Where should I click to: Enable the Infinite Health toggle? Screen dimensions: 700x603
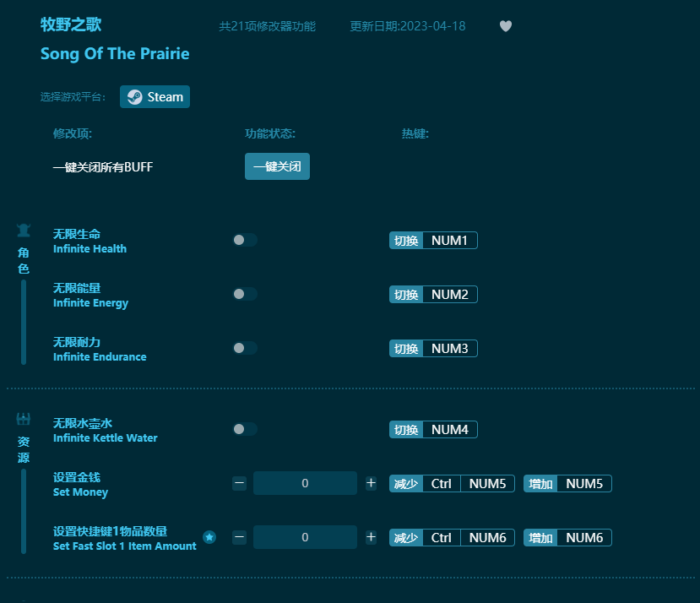(x=244, y=240)
